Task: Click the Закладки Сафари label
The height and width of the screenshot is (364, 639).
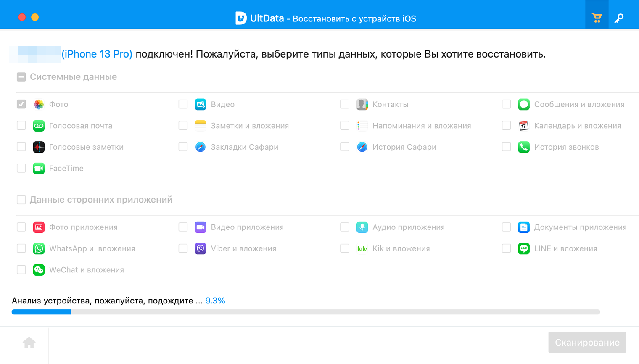Action: tap(244, 147)
